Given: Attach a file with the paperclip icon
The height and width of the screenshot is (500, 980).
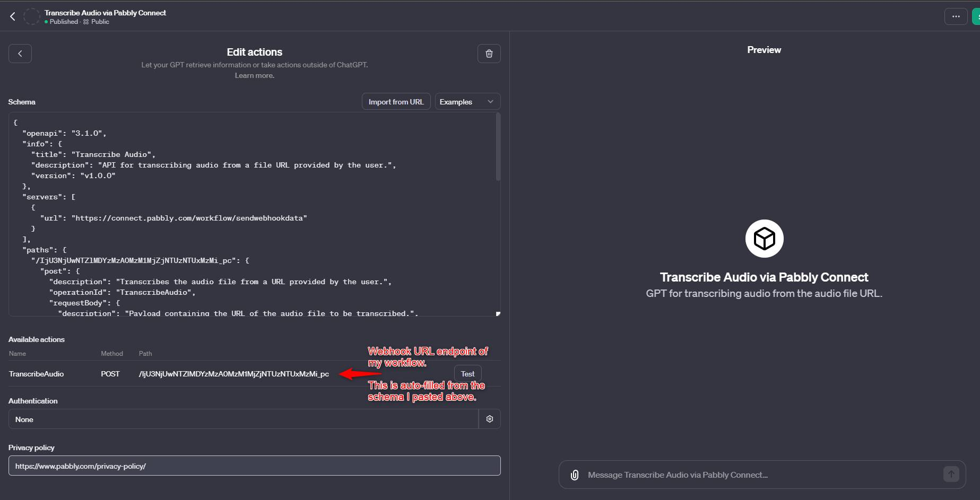Looking at the screenshot, I should (575, 475).
